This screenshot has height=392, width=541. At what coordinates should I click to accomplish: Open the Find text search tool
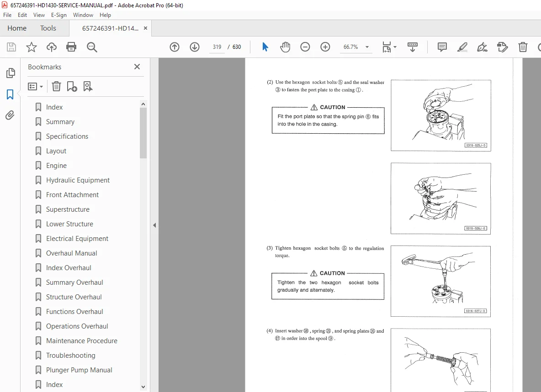(92, 47)
